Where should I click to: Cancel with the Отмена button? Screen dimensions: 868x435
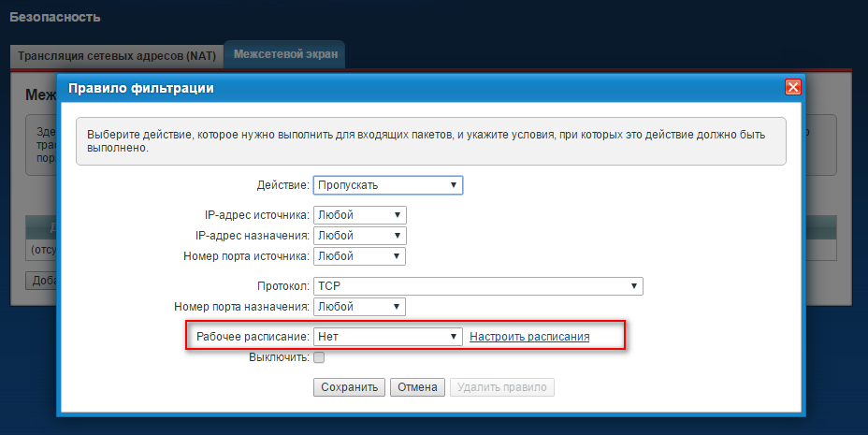pyautogui.click(x=417, y=387)
